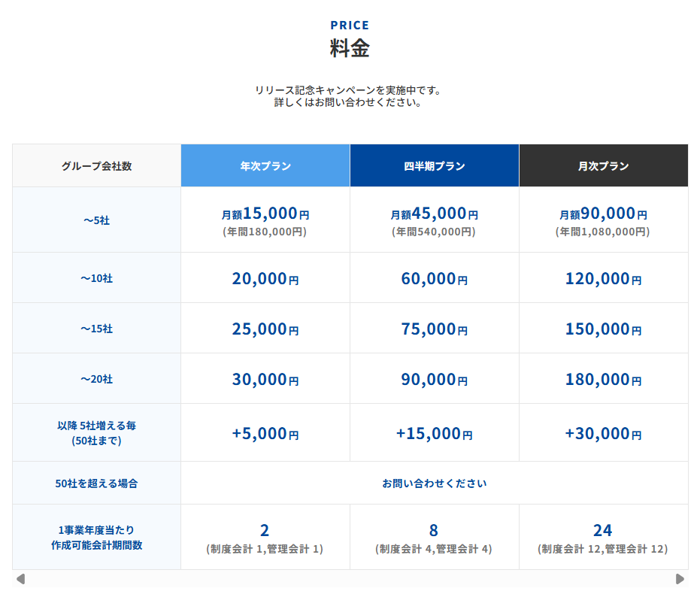700x594 pixels.
Task: Click the horizontal scrollbar track under table
Action: coord(350,579)
